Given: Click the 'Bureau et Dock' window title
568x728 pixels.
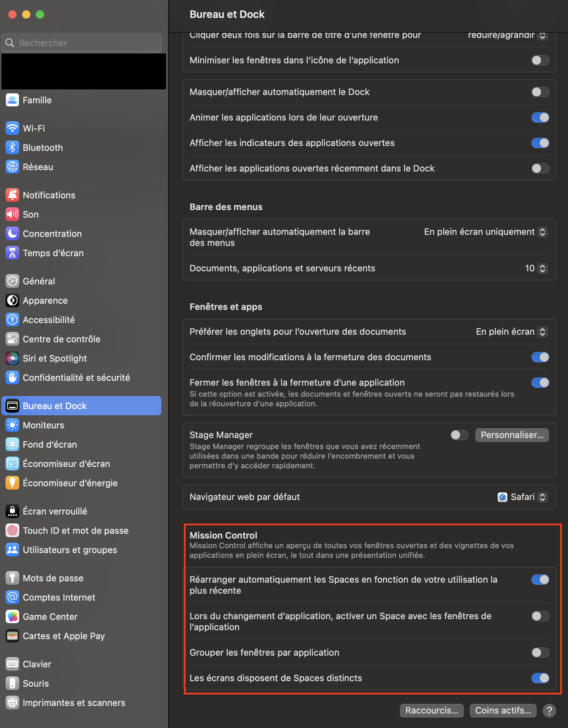Looking at the screenshot, I should point(227,14).
